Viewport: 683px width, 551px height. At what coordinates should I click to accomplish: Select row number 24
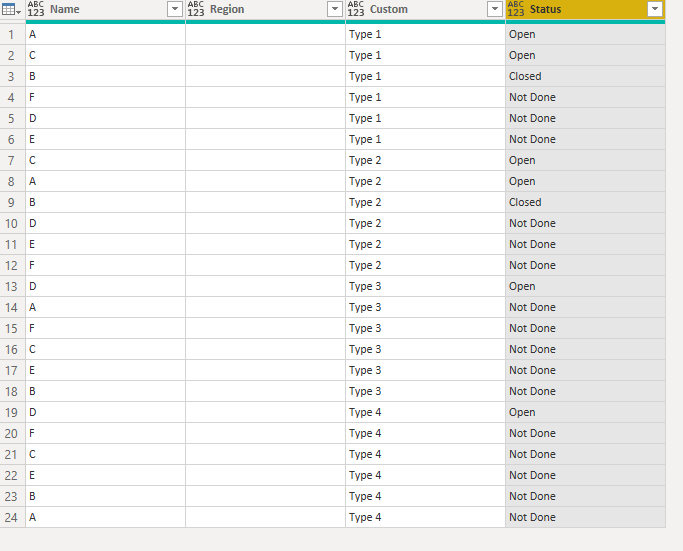pyautogui.click(x=12, y=517)
